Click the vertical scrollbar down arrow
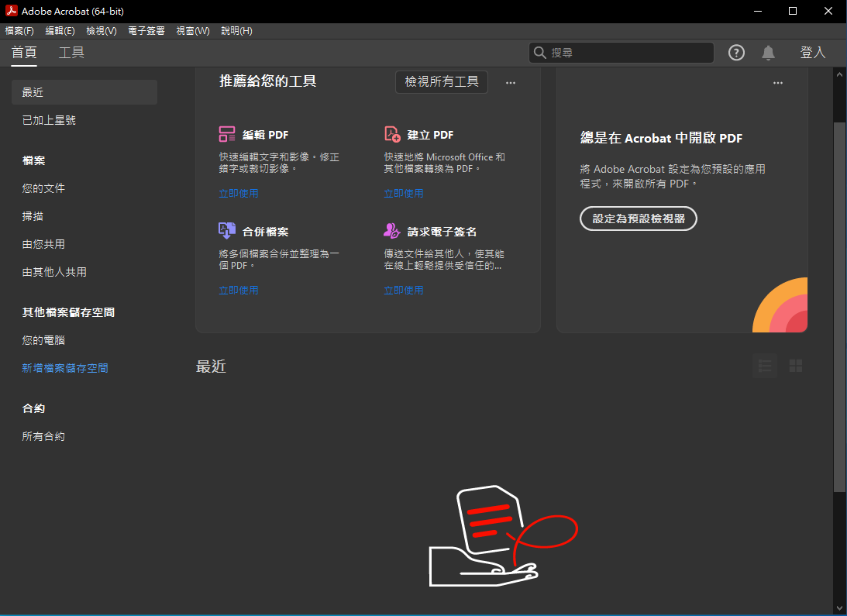The image size is (847, 616). click(839, 607)
